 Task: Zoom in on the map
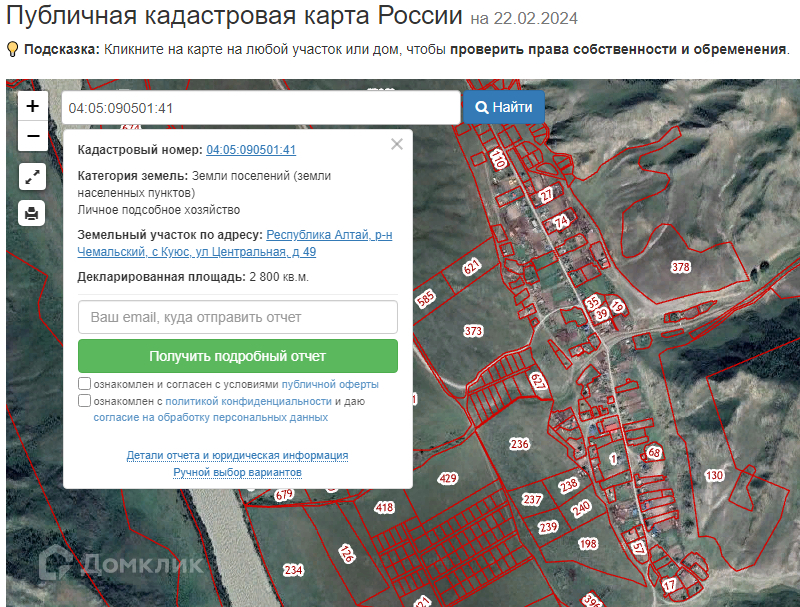(33, 106)
